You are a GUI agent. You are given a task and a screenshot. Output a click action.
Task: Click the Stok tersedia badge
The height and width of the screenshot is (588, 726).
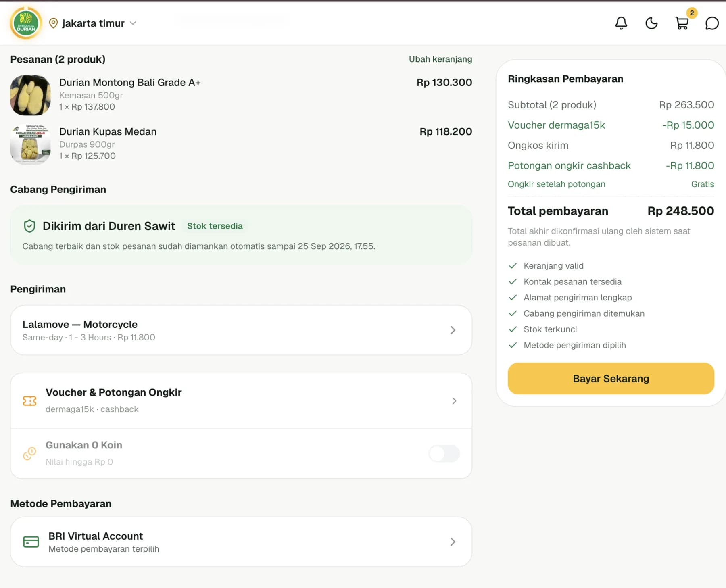215,226
